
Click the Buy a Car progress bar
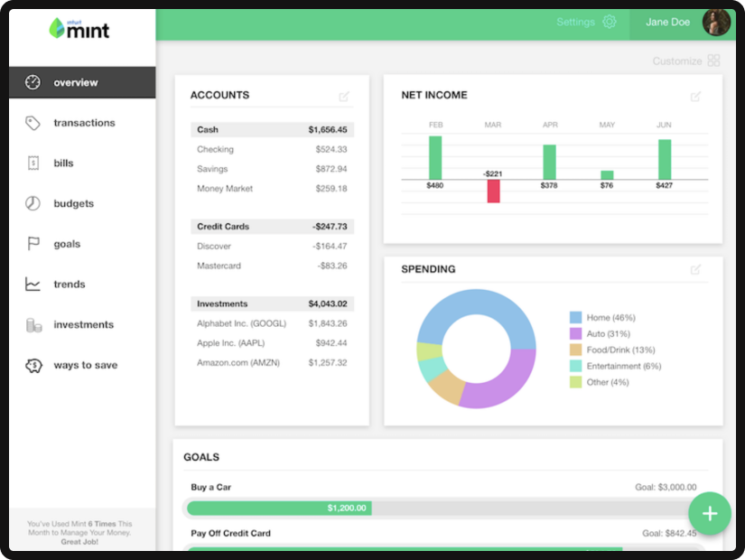coord(442,508)
